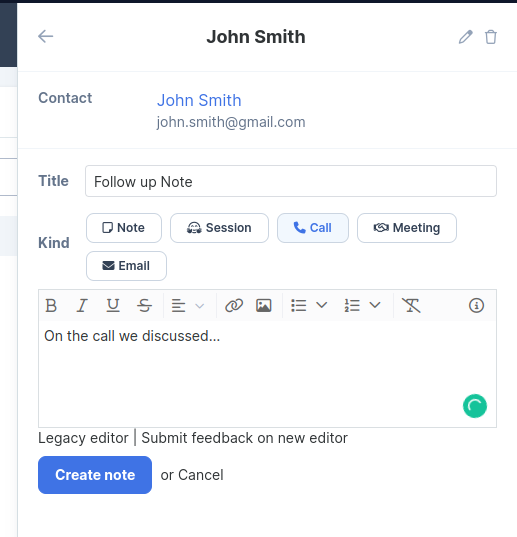Select the Session kind option
The image size is (517, 537).
tap(219, 228)
